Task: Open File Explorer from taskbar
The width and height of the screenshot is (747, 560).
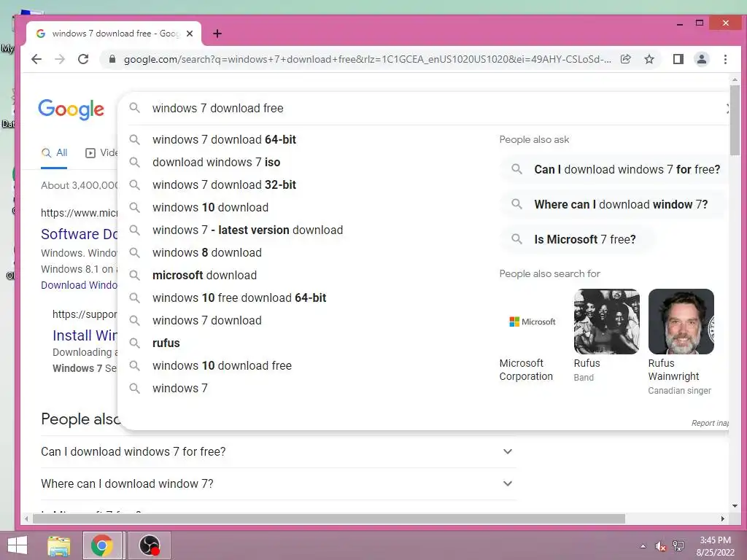Action: [x=59, y=545]
